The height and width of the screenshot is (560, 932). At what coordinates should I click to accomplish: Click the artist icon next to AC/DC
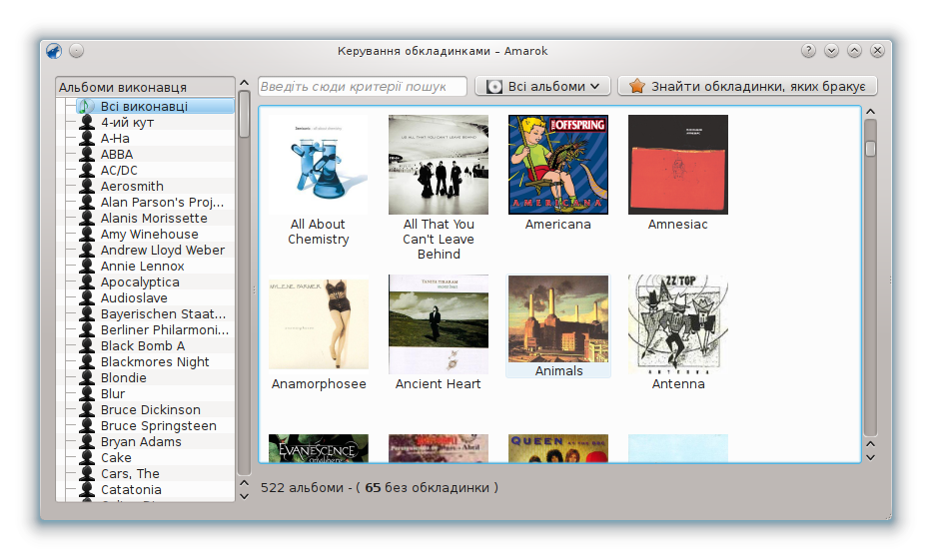pyautogui.click(x=87, y=171)
